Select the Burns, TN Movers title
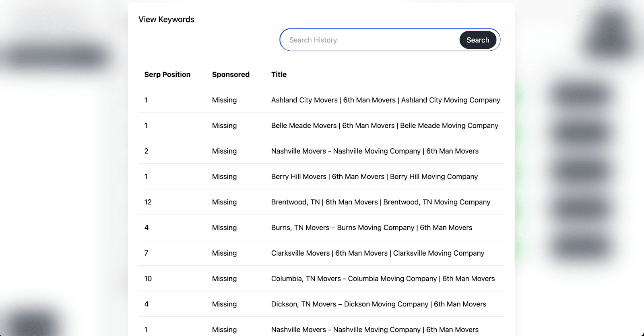 372,227
